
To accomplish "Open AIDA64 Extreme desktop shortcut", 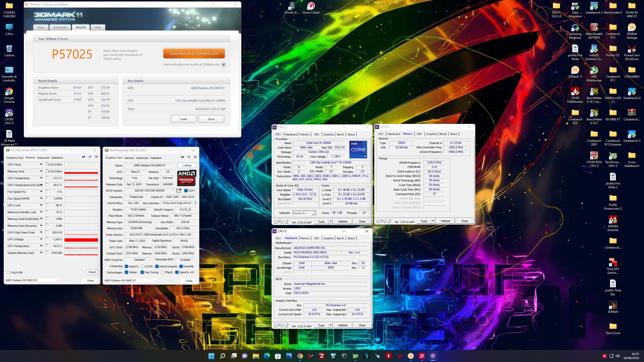I will pyautogui.click(x=613, y=224).
